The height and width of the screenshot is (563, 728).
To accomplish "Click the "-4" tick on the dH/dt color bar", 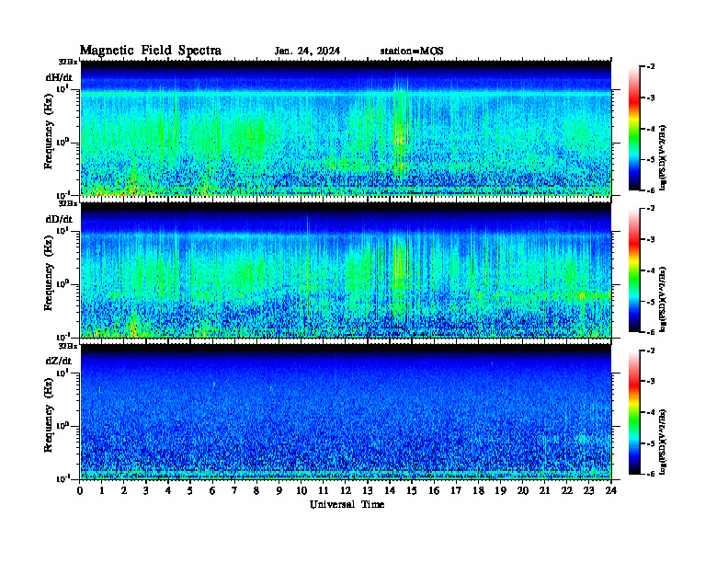I will (650, 129).
